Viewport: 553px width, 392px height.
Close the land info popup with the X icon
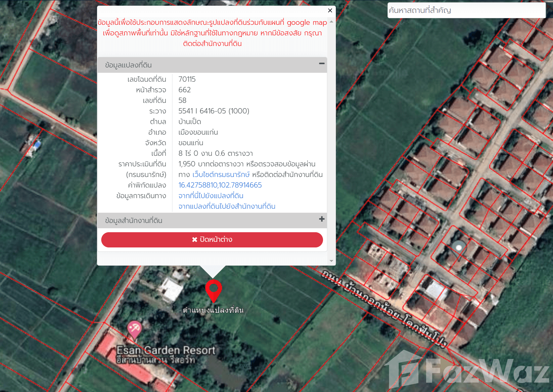pyautogui.click(x=330, y=11)
